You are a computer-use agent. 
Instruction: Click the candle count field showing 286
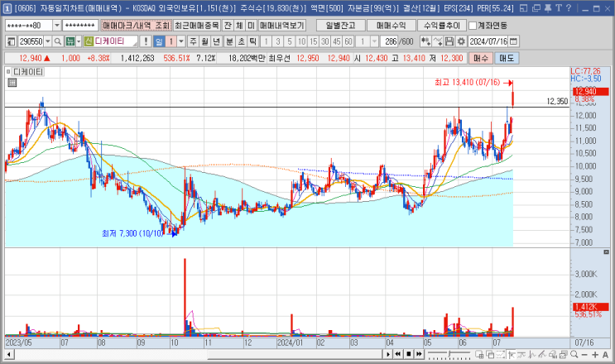(x=390, y=41)
